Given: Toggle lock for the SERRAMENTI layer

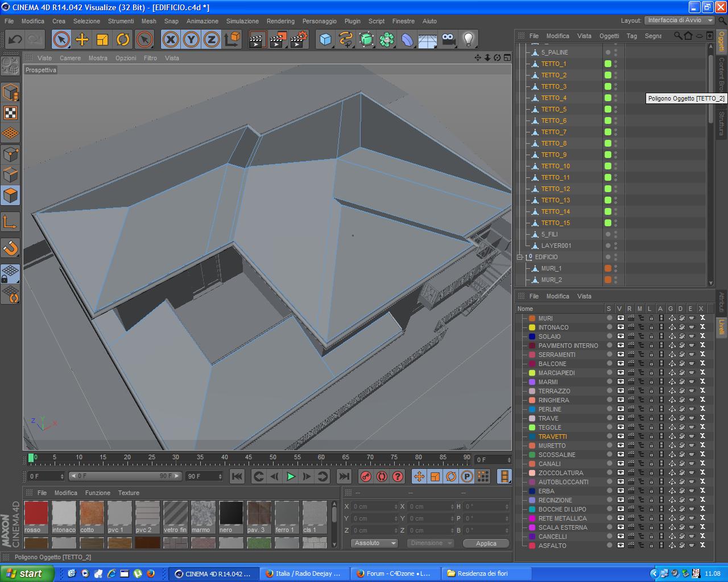Looking at the screenshot, I should [x=651, y=355].
